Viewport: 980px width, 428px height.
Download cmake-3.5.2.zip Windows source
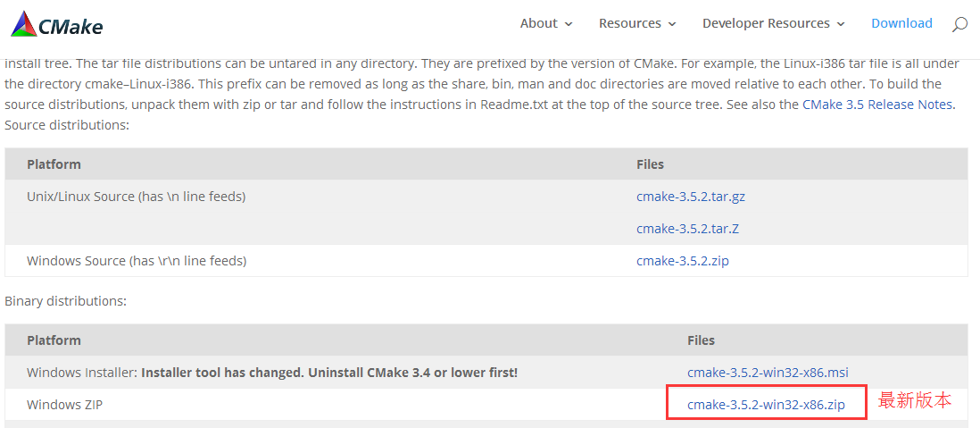[x=683, y=260]
